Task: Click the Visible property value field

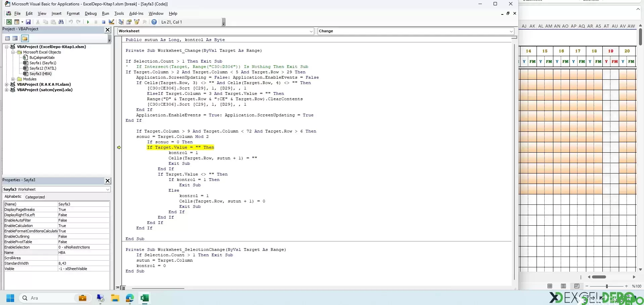Action: (x=84, y=269)
